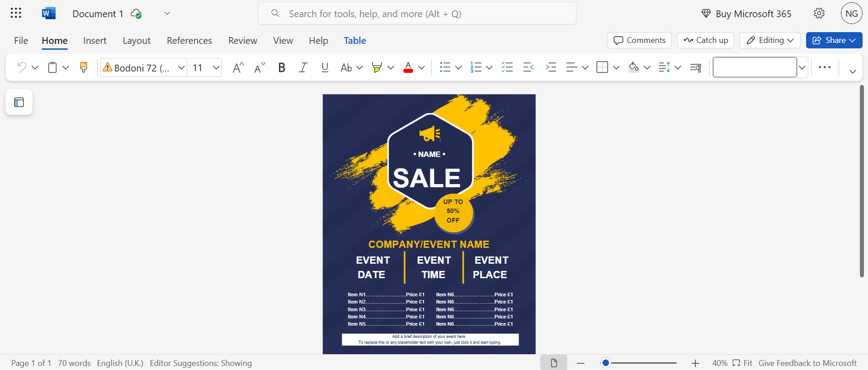This screenshot has width=868, height=370.
Task: Set paragraph alignment
Action: [x=572, y=67]
